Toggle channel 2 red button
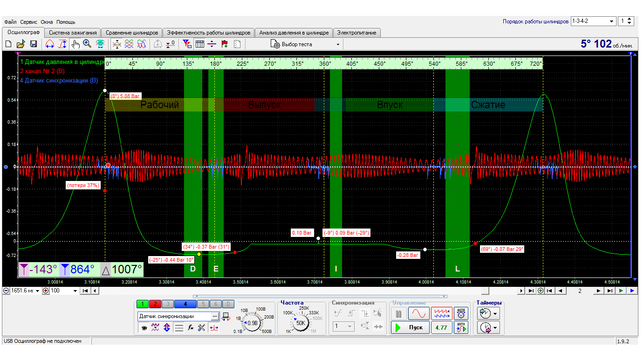Image resolution: width=644 pixels, height=347 pixels. 155,304
